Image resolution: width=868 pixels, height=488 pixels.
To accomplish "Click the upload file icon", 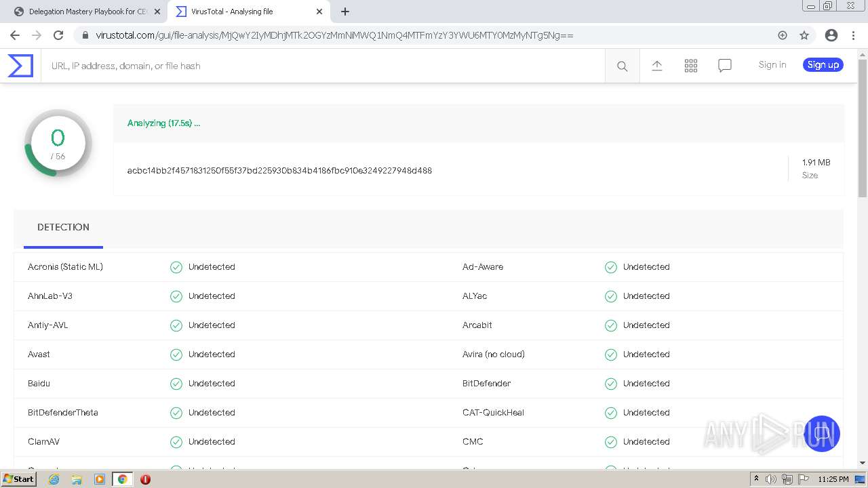I will (x=656, y=66).
